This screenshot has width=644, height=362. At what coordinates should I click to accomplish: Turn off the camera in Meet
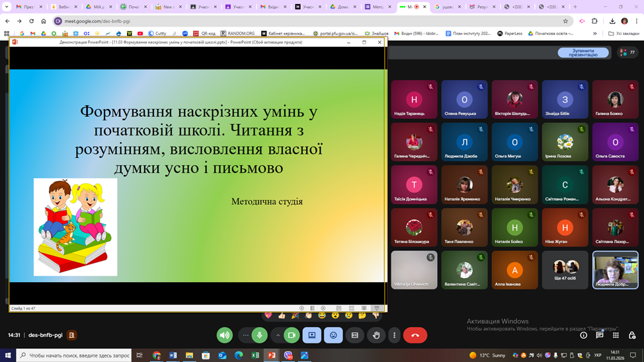tap(292, 336)
